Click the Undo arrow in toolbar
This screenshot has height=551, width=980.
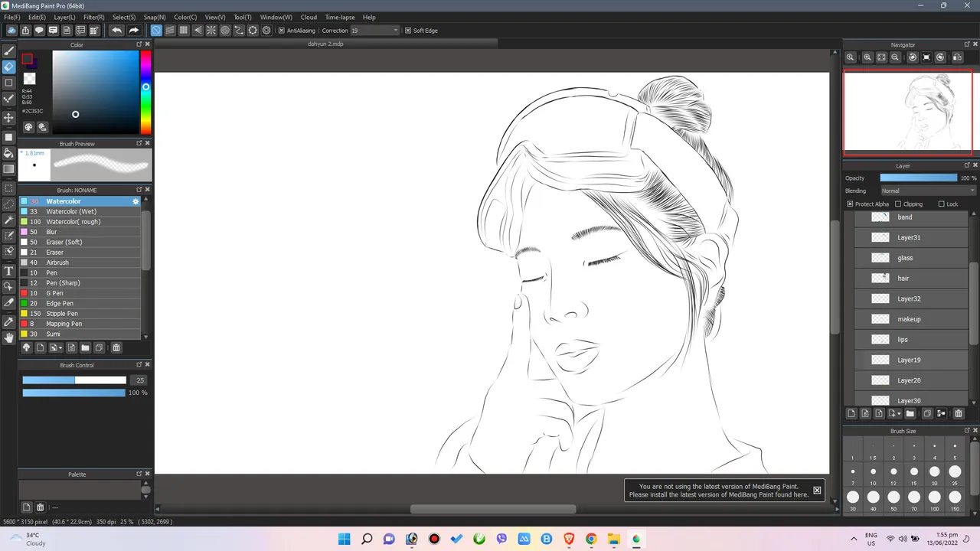[x=116, y=31]
